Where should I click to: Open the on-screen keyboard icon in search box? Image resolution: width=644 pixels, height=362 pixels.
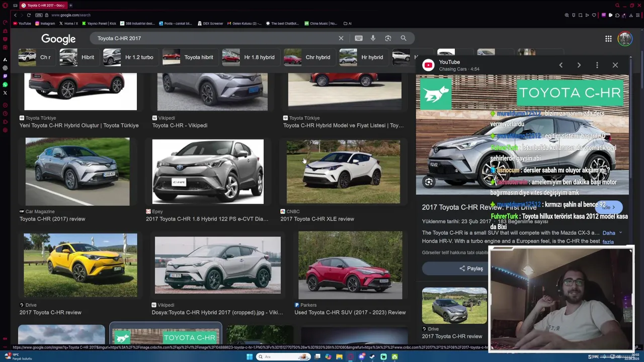(358, 38)
